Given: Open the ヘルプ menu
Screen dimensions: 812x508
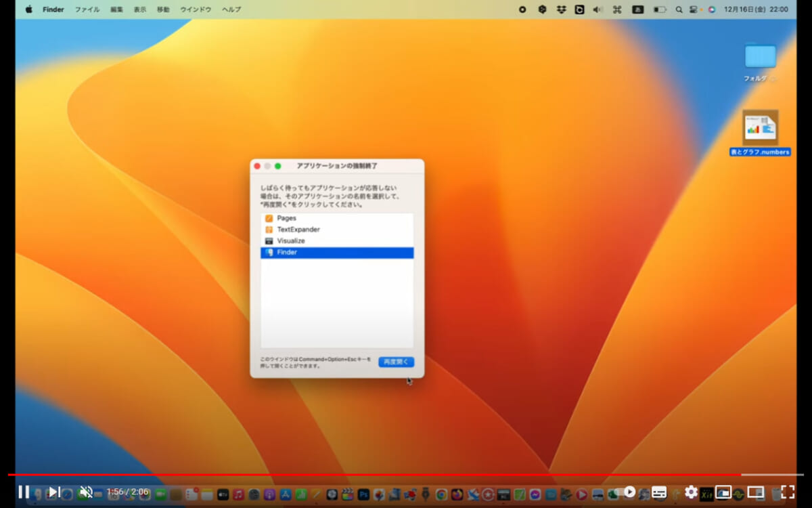Looking at the screenshot, I should click(231, 9).
